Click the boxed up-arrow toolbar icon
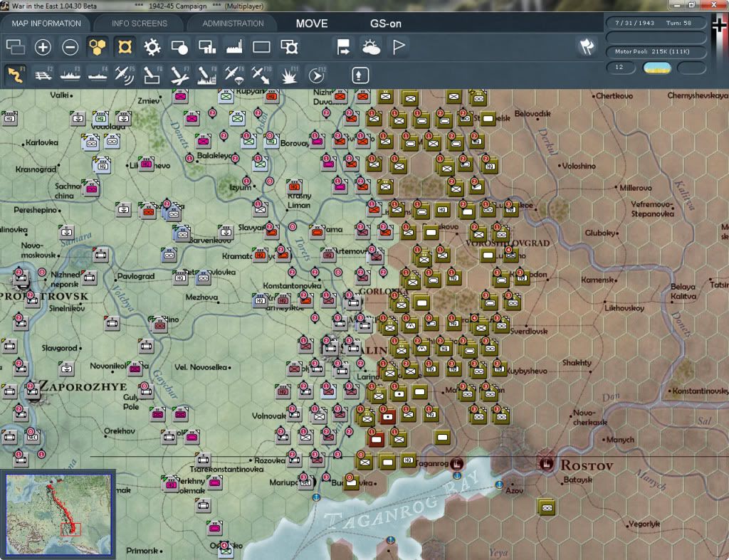729x560 pixels. [360, 75]
